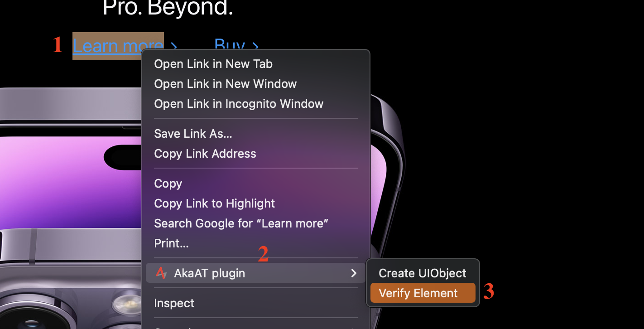Expand the AkaAT plugin submenu arrow
The image size is (644, 329).
tap(354, 273)
